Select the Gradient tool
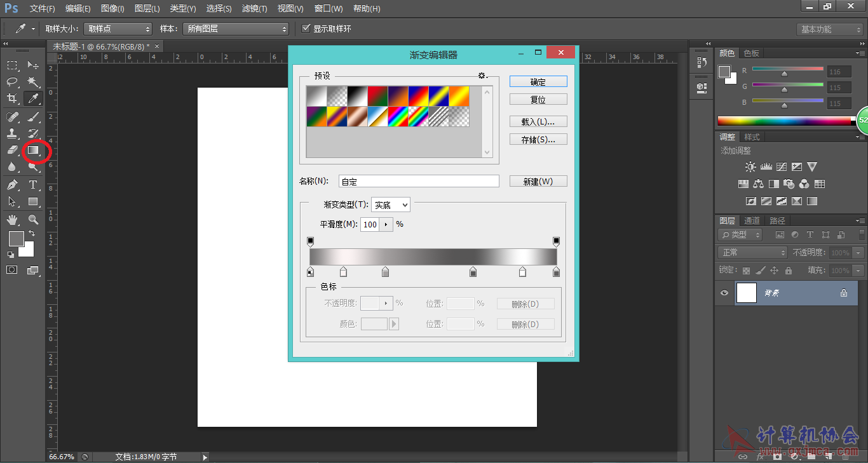This screenshot has width=868, height=463. pos(33,151)
